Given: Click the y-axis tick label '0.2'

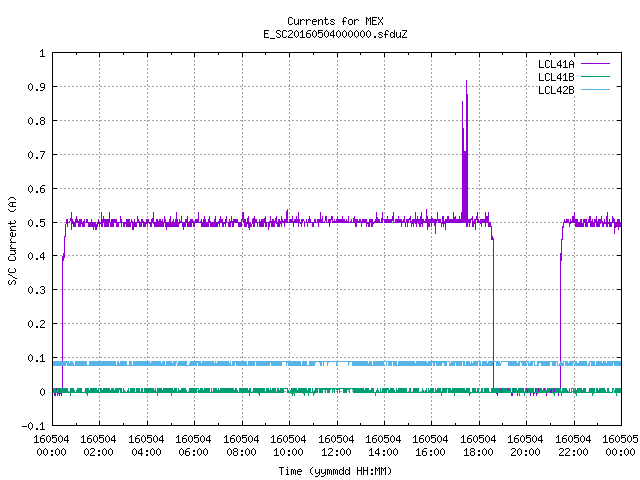Looking at the screenshot, I should click(x=36, y=324).
